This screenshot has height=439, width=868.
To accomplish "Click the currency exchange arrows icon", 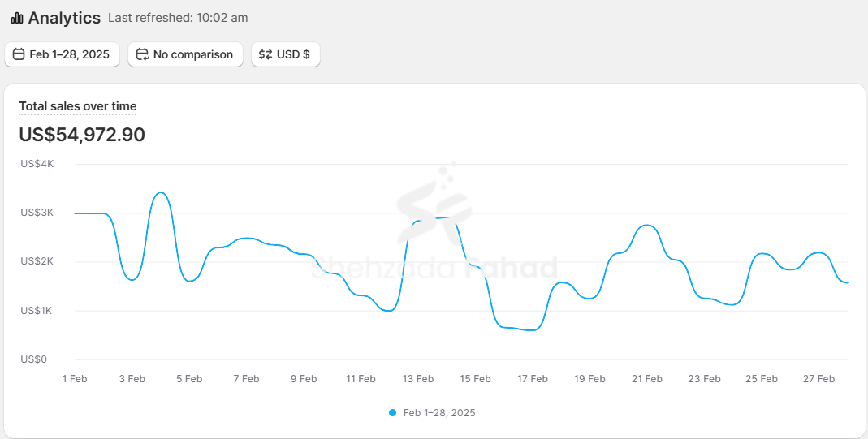I will coord(266,54).
